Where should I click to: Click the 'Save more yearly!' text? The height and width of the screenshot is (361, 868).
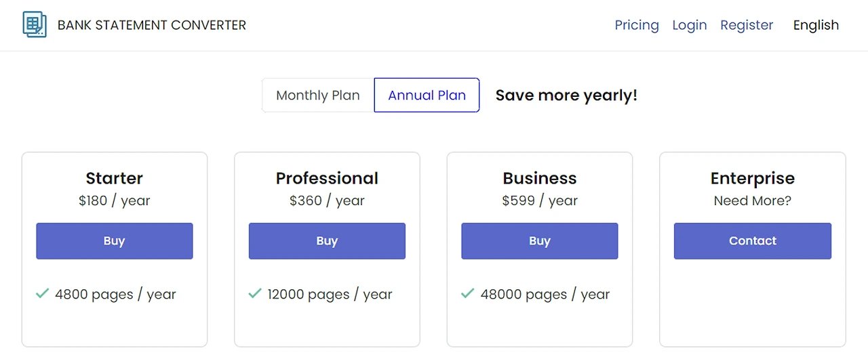click(566, 95)
